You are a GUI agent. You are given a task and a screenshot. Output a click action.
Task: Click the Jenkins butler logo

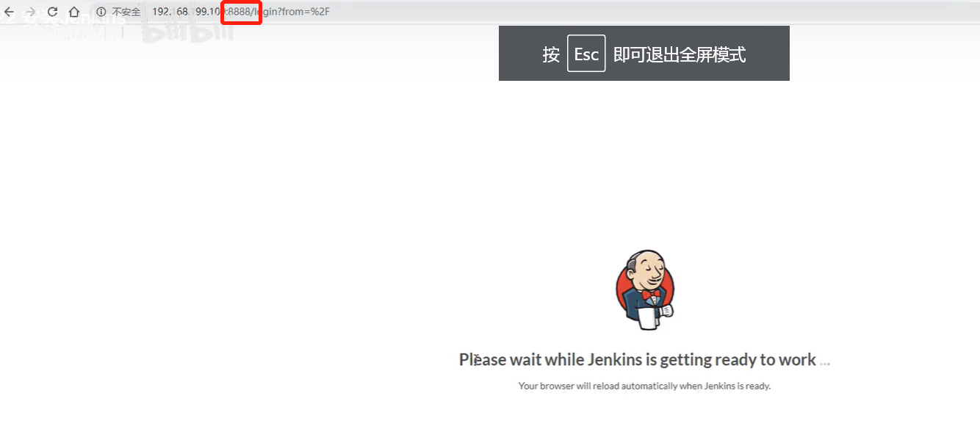tap(644, 289)
